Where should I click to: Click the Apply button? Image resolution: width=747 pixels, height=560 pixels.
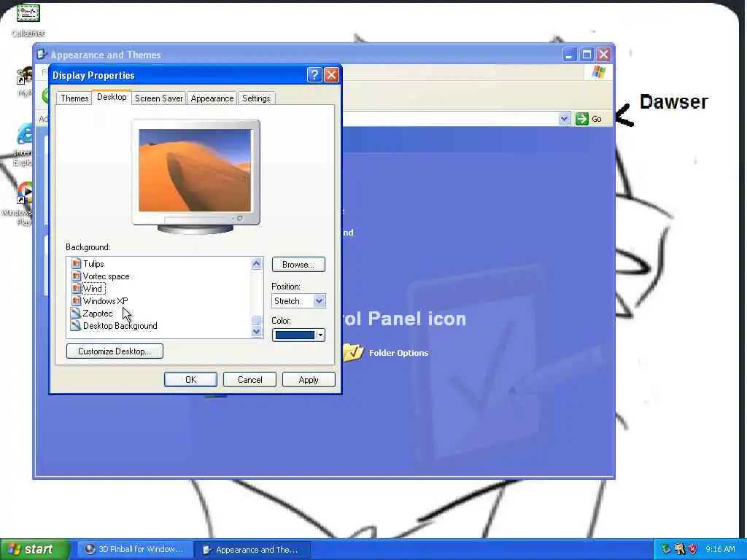(309, 379)
